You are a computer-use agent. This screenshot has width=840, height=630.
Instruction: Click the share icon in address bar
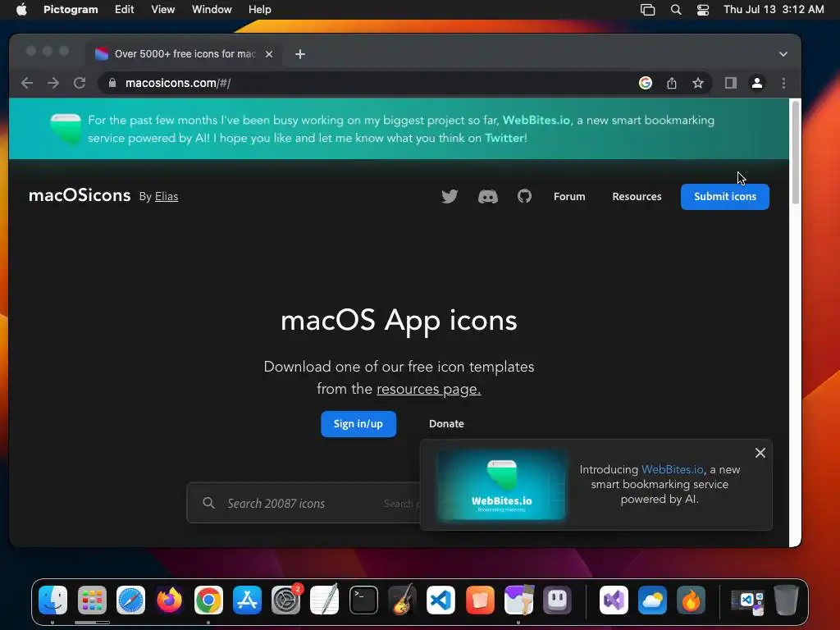pos(671,83)
